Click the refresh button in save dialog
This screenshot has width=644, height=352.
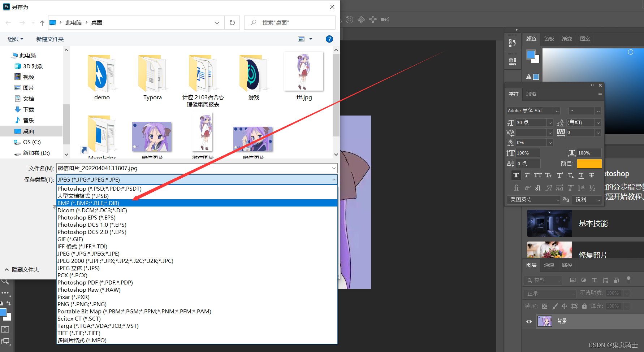point(232,23)
